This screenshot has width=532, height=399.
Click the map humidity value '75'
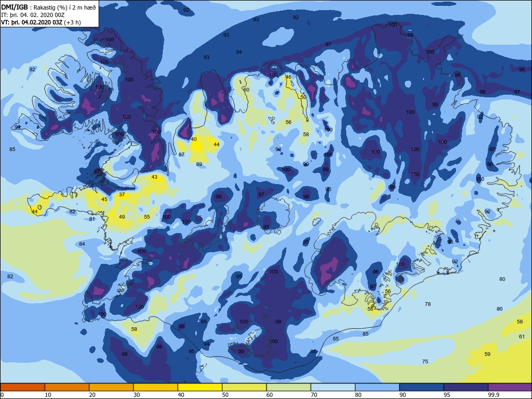click(x=425, y=361)
